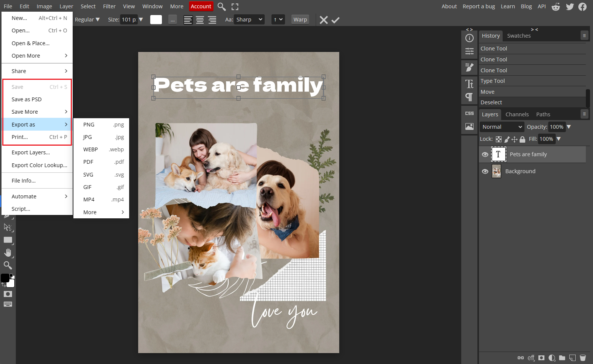Confirm text edit with checkmark icon
The height and width of the screenshot is (364, 593).
(335, 20)
